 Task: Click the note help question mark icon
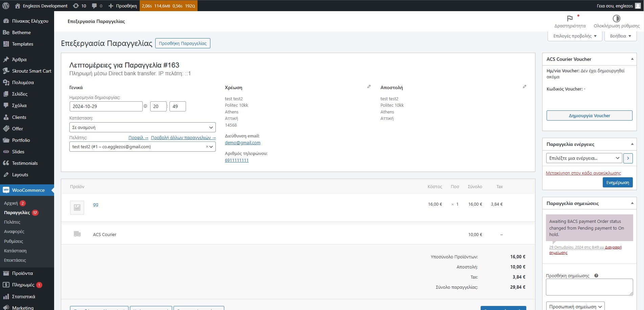596,276
